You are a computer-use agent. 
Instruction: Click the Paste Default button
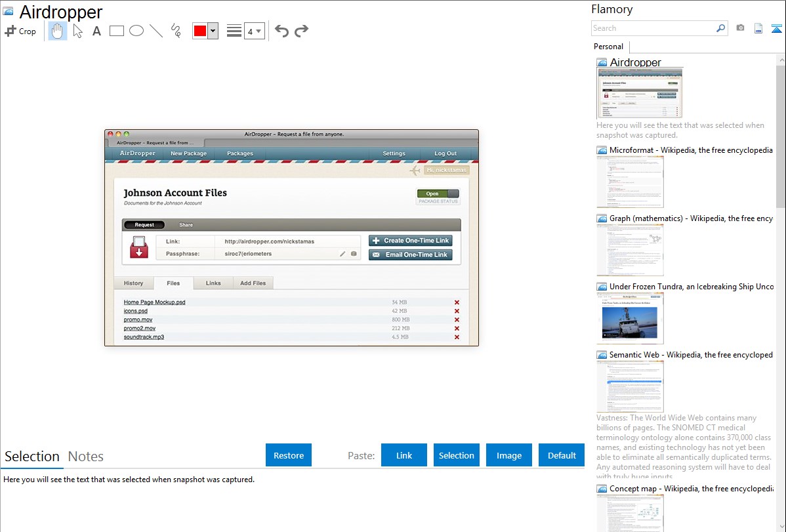pyautogui.click(x=562, y=455)
